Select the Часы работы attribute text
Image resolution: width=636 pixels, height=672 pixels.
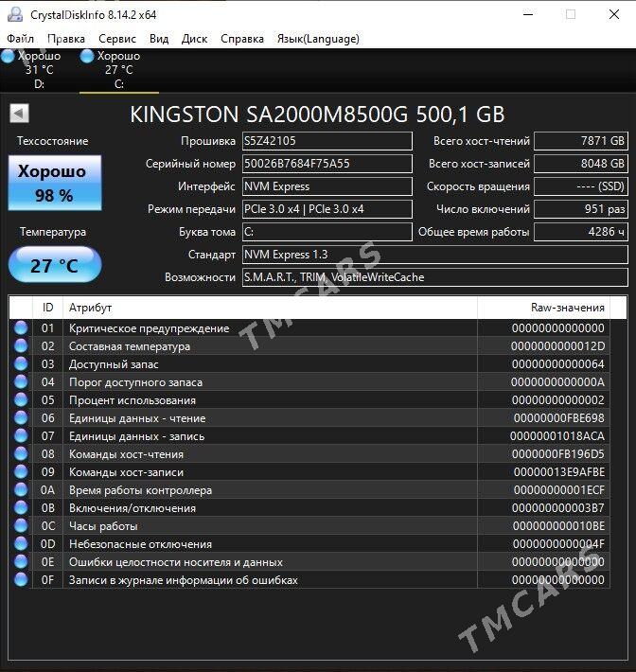103,526
